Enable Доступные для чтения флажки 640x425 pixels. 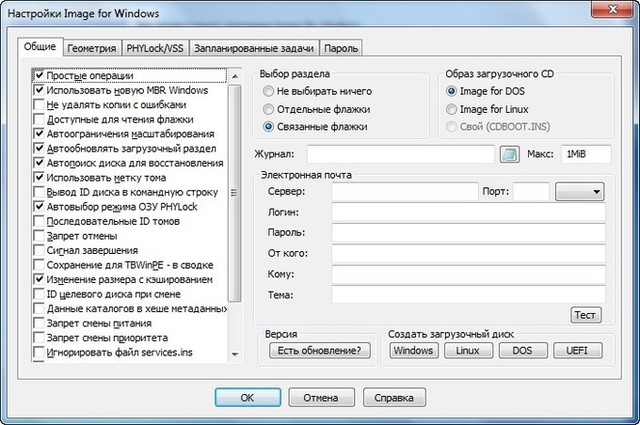coord(39,119)
